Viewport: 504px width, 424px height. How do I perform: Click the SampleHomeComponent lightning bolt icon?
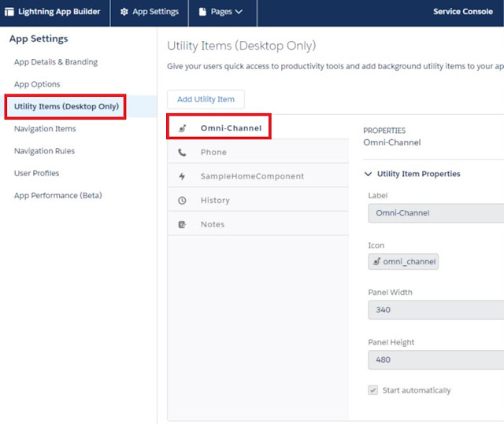[x=182, y=176]
